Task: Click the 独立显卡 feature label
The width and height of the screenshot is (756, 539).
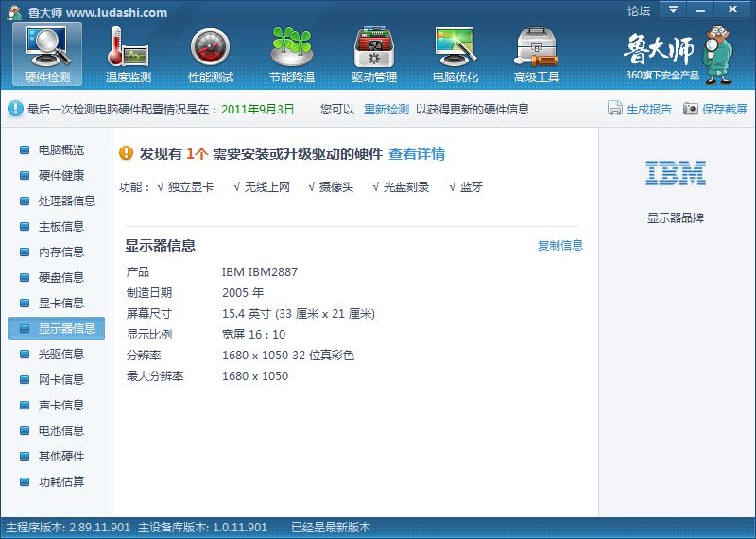Action: (x=191, y=186)
